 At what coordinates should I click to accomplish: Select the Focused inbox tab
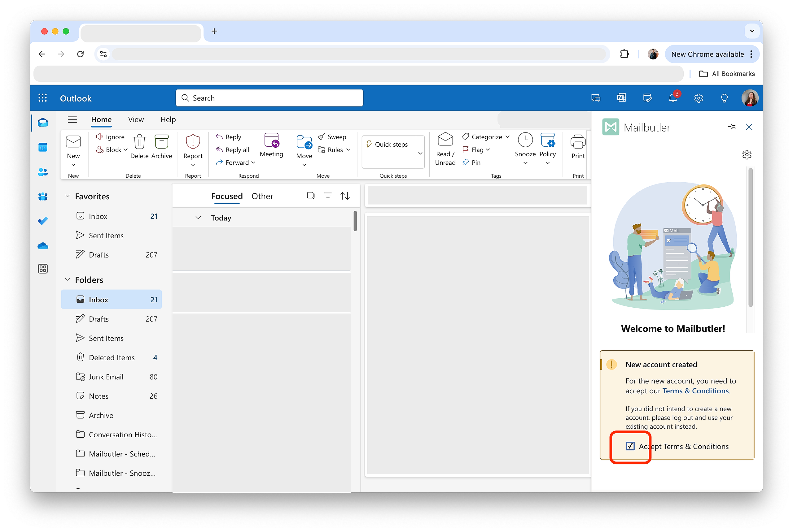coord(227,196)
